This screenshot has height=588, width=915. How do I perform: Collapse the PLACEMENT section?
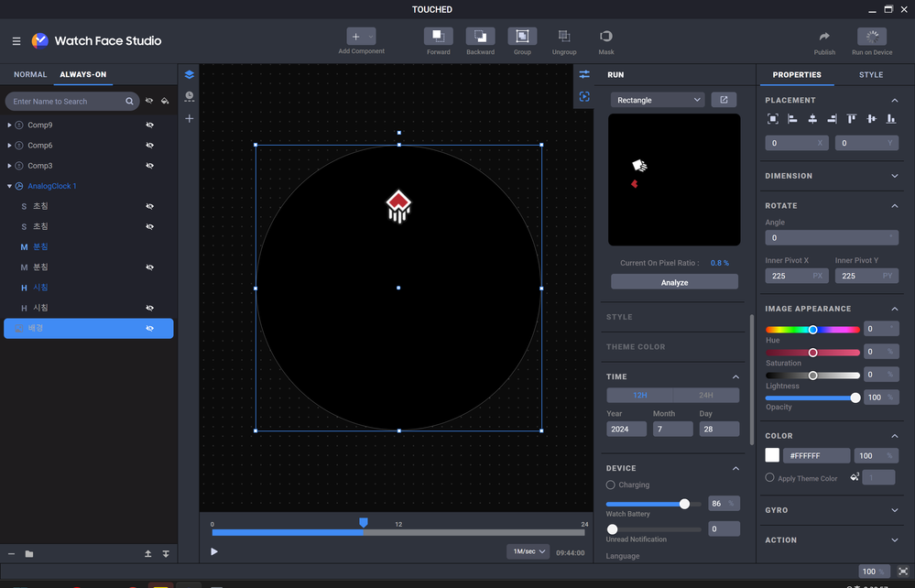click(895, 101)
